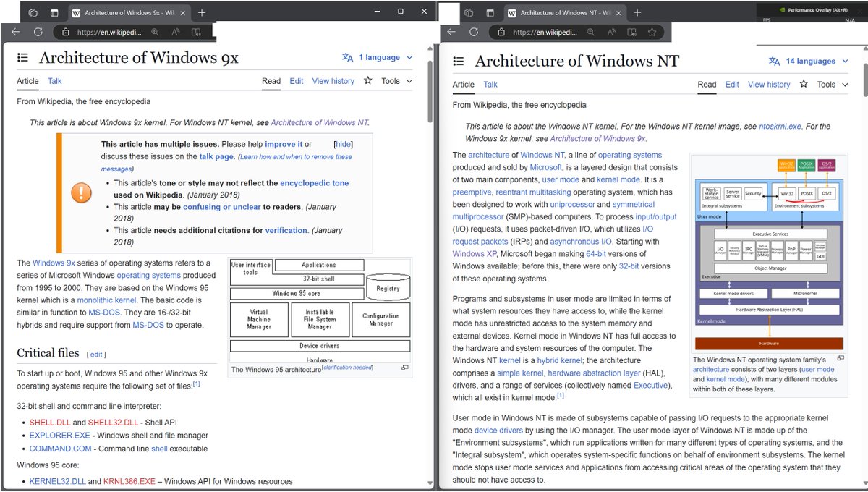Follow the reentrant multitasking link
Image resolution: width=868 pixels, height=492 pixels.
533,192
